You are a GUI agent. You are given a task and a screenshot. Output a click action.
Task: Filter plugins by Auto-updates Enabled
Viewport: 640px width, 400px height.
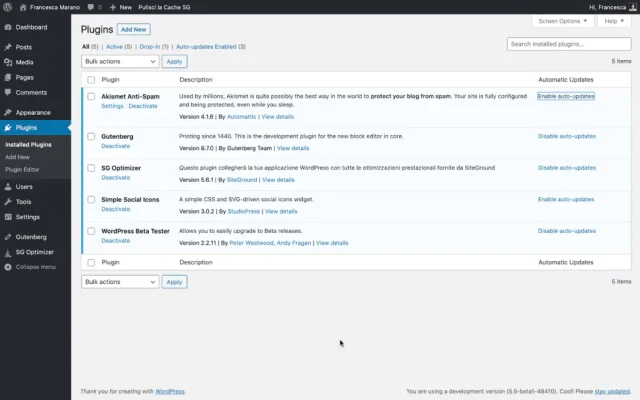click(209, 46)
